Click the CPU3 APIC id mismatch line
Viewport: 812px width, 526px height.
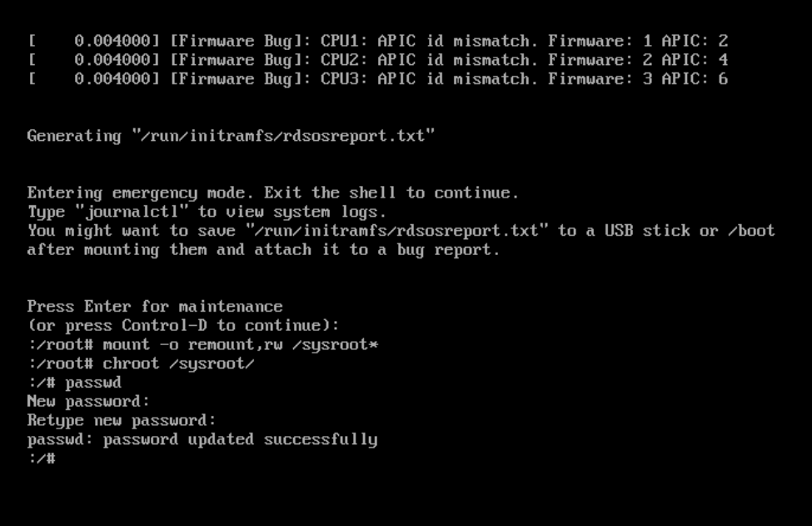tap(377, 79)
